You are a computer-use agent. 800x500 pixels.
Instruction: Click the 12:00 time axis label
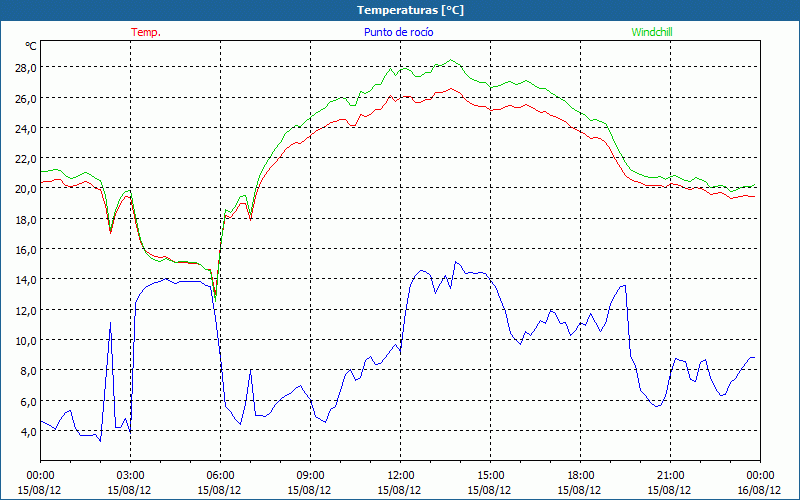[x=401, y=476]
